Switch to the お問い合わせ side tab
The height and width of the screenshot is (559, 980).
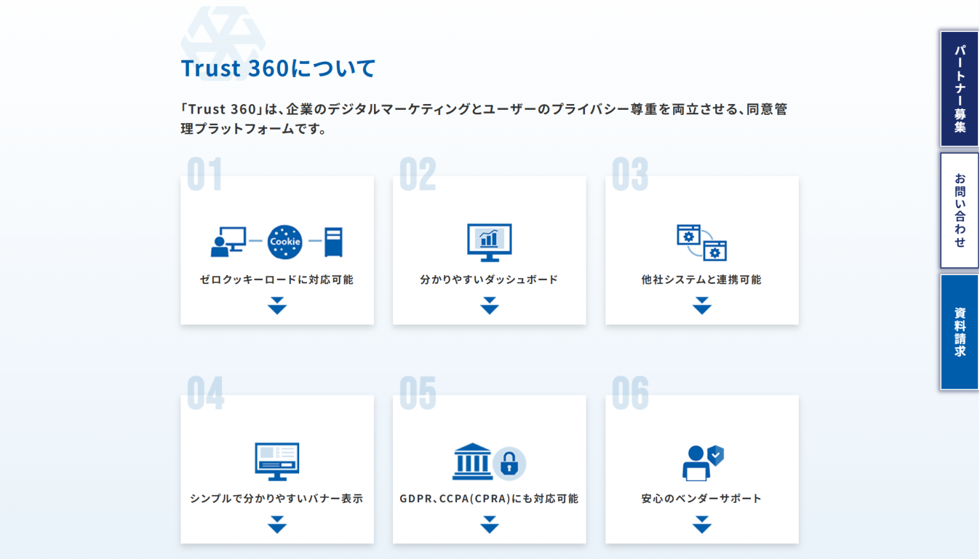pos(959,209)
